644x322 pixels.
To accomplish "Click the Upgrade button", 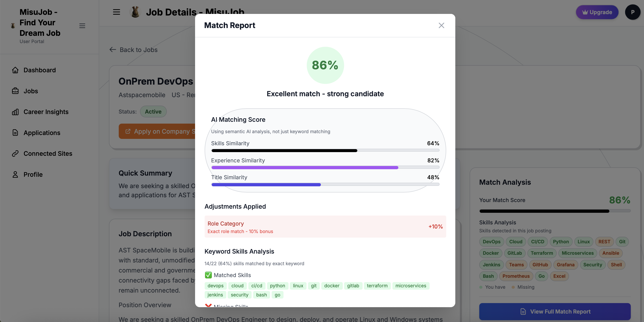I will pos(597,12).
